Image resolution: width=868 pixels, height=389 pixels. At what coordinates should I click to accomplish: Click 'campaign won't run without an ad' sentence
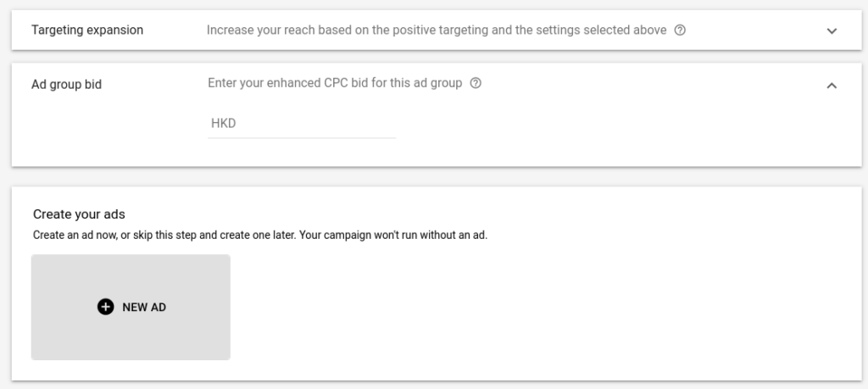393,235
